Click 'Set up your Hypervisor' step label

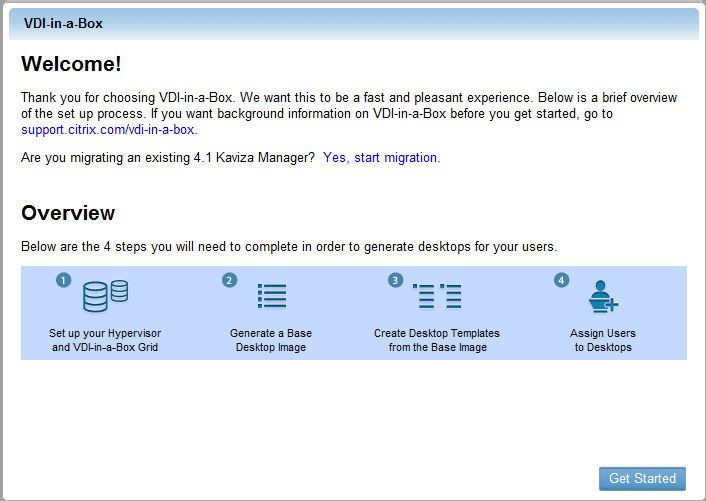105,340
